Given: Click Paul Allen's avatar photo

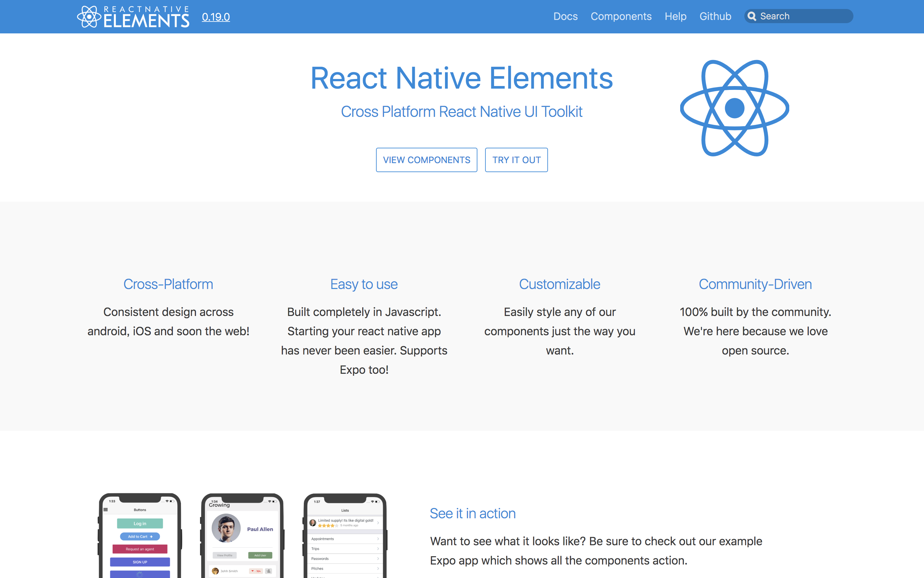Looking at the screenshot, I should pos(226,528).
